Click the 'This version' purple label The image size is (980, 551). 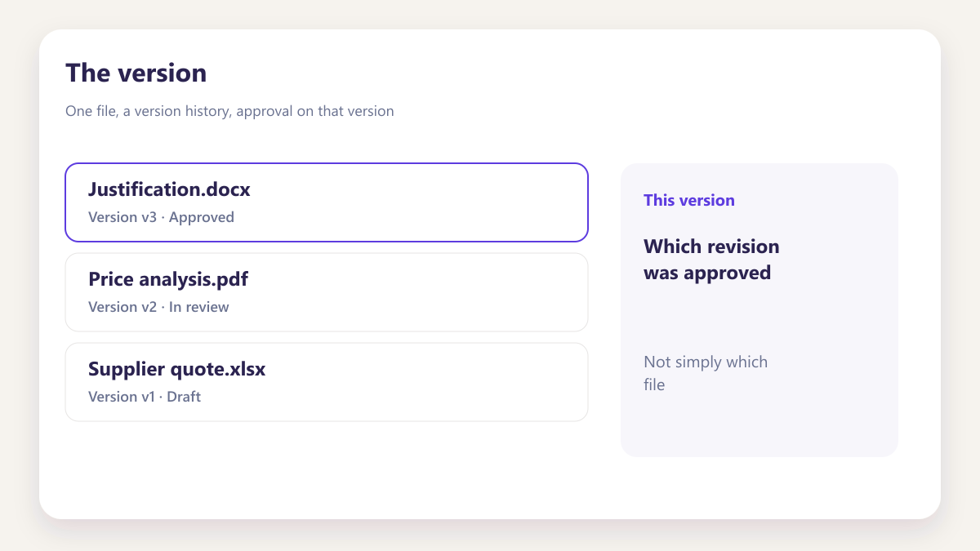(x=689, y=200)
